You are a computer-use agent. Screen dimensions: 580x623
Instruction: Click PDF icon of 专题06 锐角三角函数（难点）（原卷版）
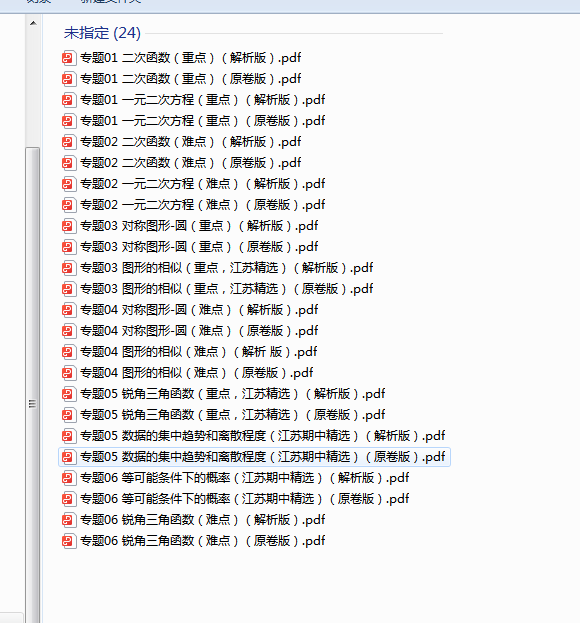click(69, 541)
